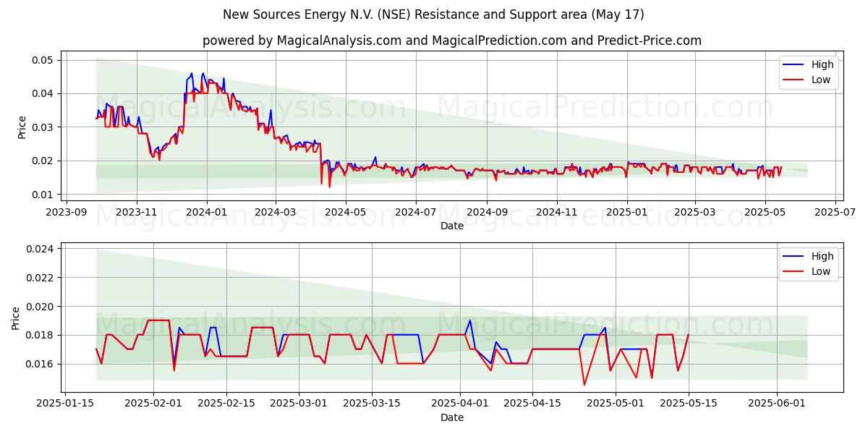Viewport: 868px width, 434px height.
Task: Click the 0.022 tick on bottom chart y-axis
Action: 41,277
